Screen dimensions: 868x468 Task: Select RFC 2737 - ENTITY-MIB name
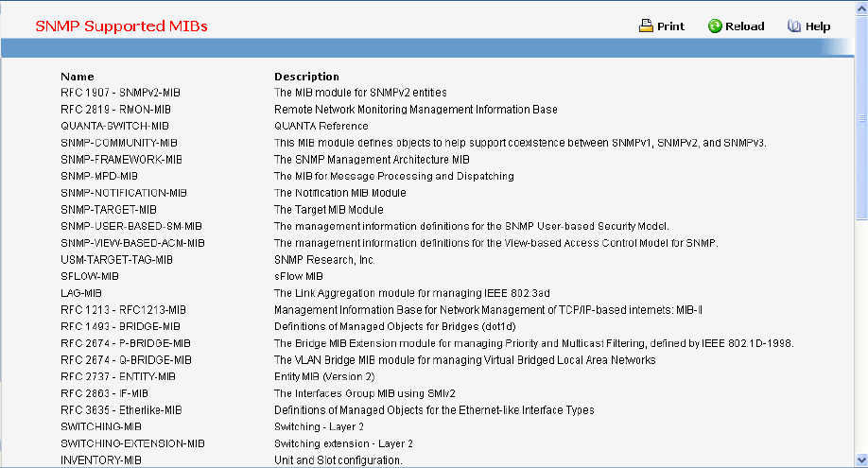(x=118, y=376)
